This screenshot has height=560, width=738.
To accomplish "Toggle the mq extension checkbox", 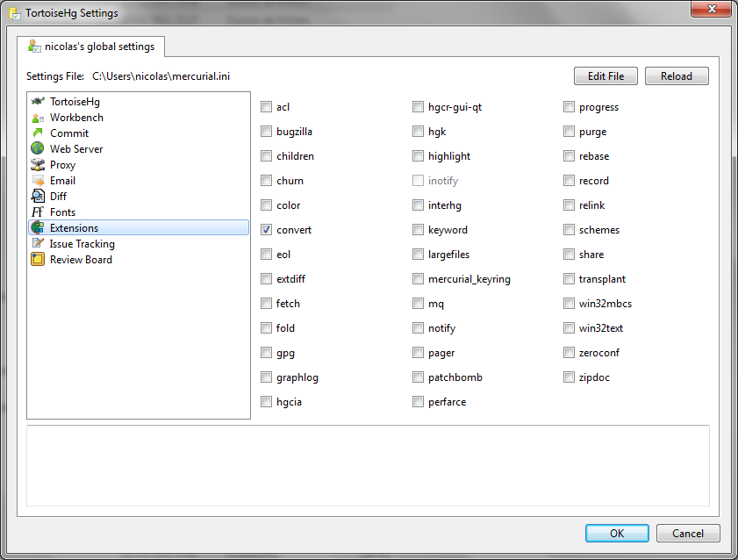I will [x=419, y=304].
